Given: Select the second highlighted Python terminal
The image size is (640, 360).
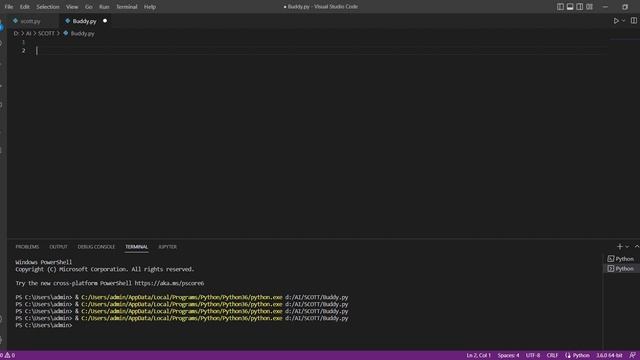Looking at the screenshot, I should (x=621, y=269).
